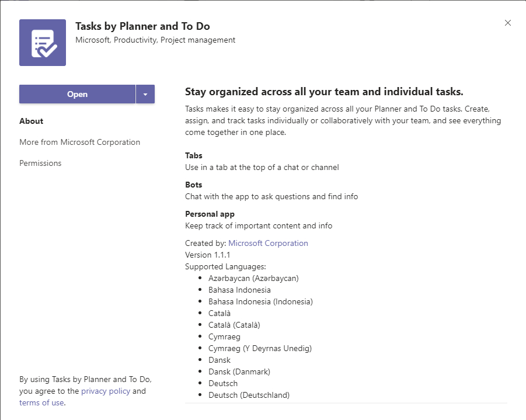This screenshot has height=420, width=526.
Task: Click the Tasks by Planner app icon
Action: pyautogui.click(x=43, y=43)
